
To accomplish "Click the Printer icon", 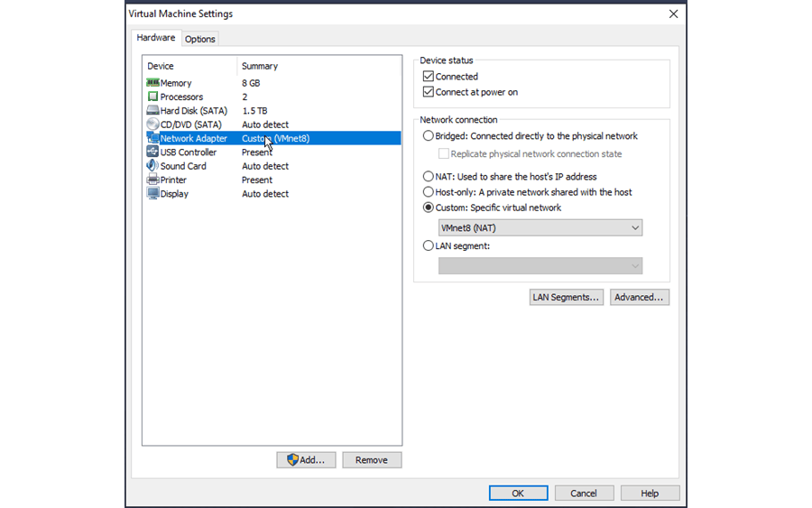I will (x=152, y=180).
